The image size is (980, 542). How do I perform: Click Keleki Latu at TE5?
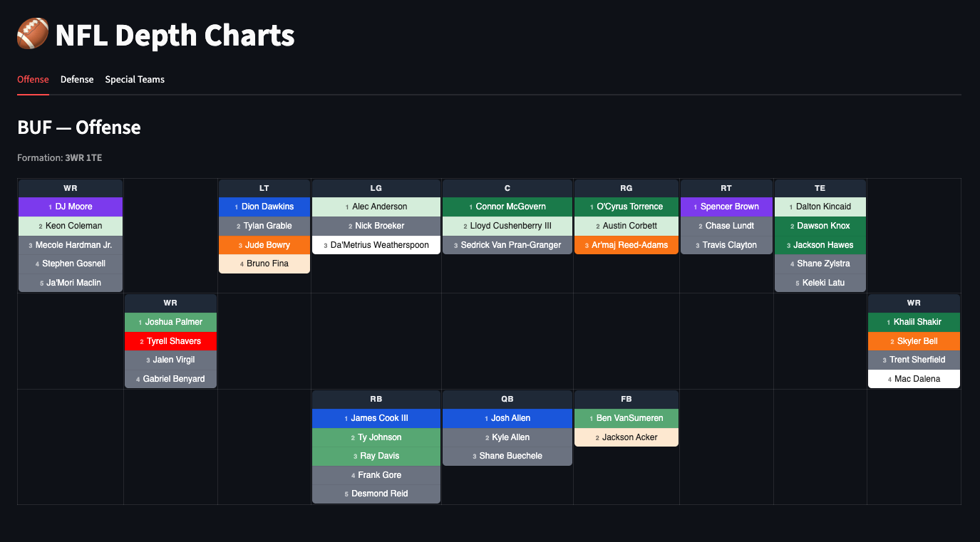click(x=820, y=283)
